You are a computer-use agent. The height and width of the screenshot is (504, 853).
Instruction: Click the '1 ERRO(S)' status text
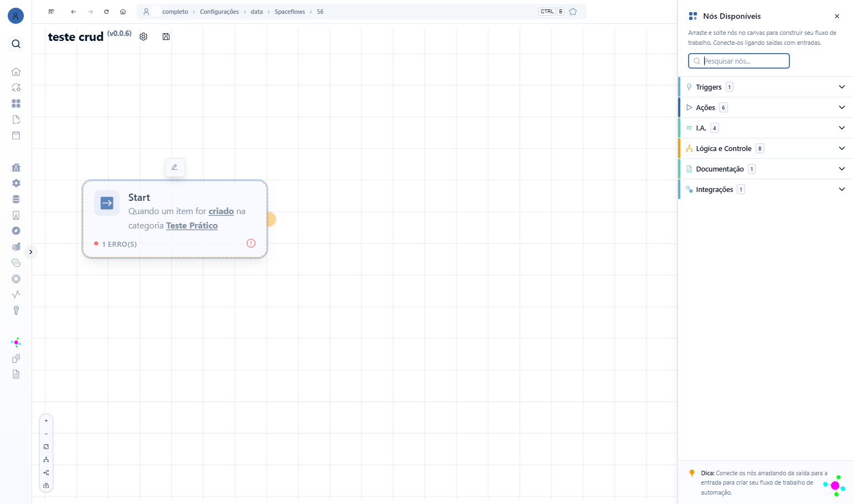[119, 244]
